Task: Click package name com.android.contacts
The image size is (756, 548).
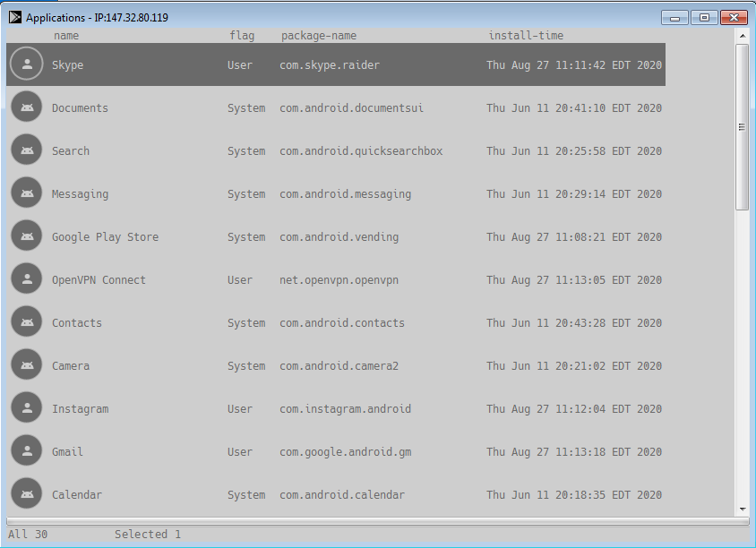Action: (342, 323)
